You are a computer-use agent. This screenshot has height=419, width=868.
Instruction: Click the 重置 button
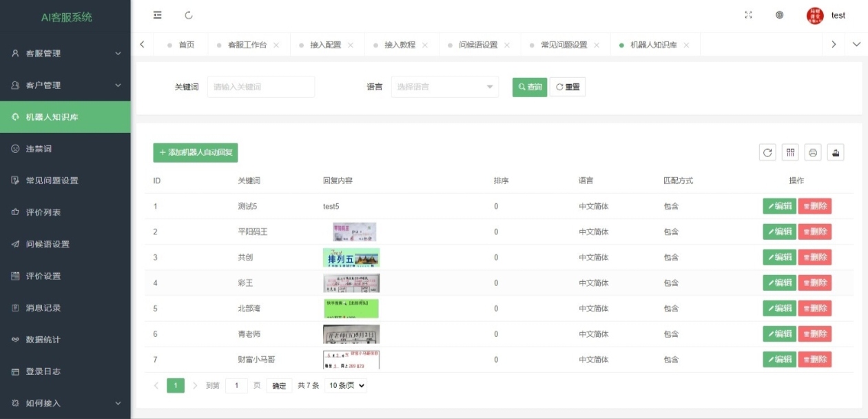(568, 87)
